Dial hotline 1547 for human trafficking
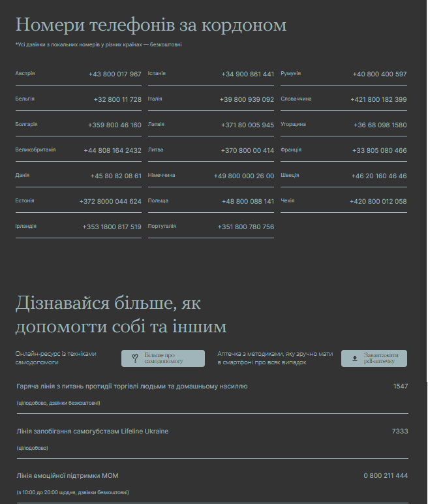The image size is (428, 504). pyautogui.click(x=401, y=386)
